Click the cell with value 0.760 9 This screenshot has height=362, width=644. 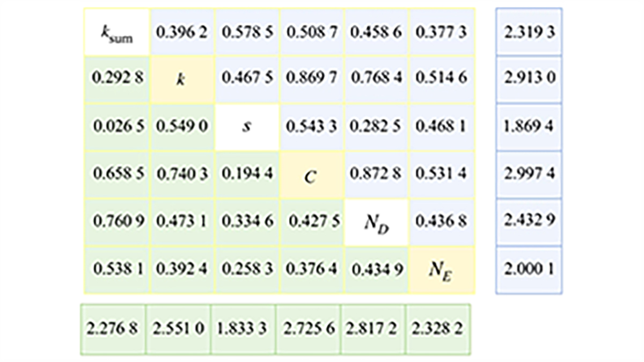[116, 222]
